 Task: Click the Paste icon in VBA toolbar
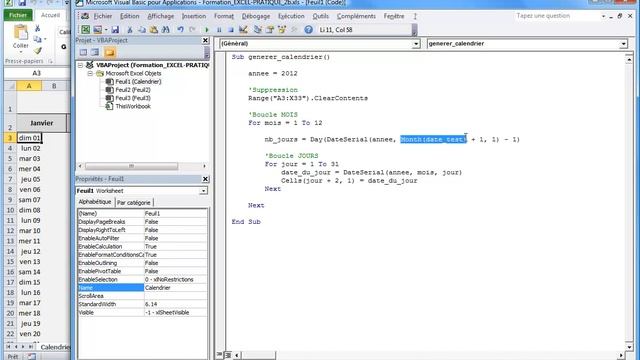(153, 30)
